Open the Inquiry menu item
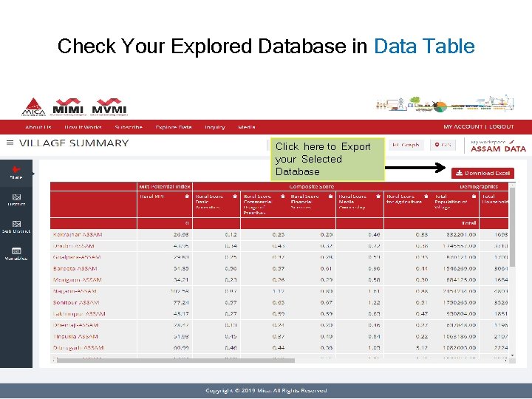 pos(215,127)
